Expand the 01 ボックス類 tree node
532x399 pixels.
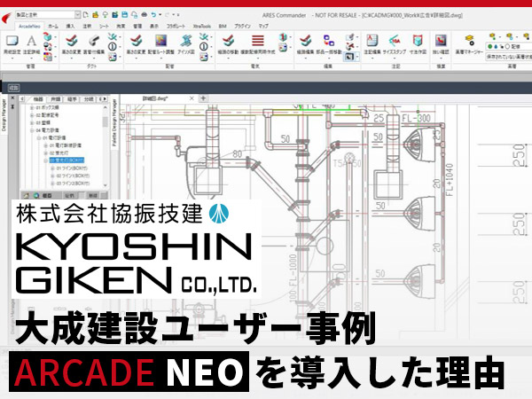[x=32, y=107]
